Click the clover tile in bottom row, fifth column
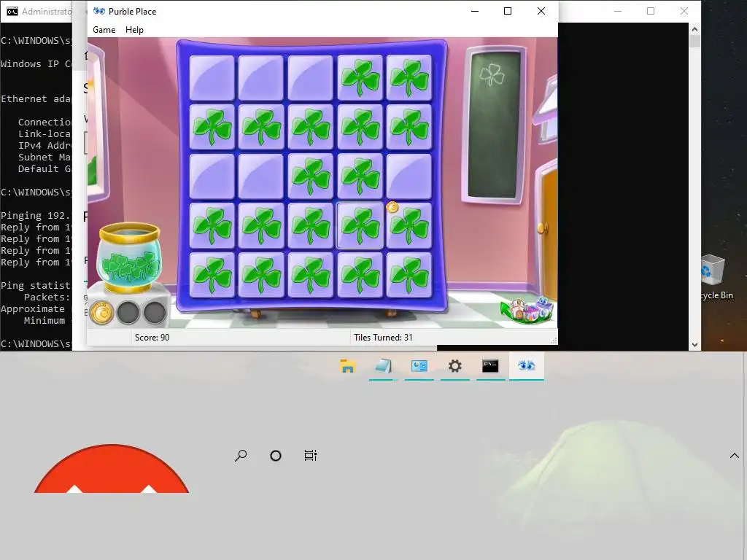 pyautogui.click(x=409, y=275)
